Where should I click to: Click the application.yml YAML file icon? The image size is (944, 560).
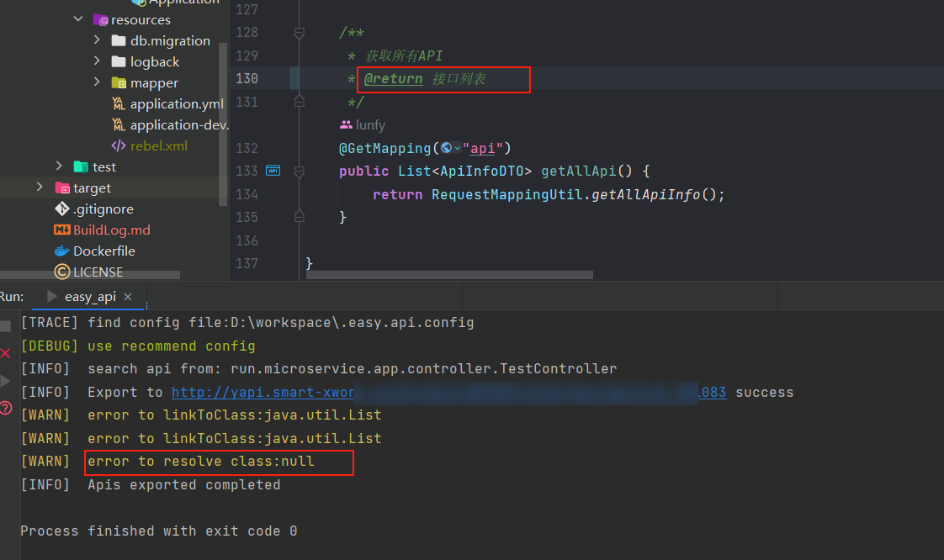pos(119,104)
